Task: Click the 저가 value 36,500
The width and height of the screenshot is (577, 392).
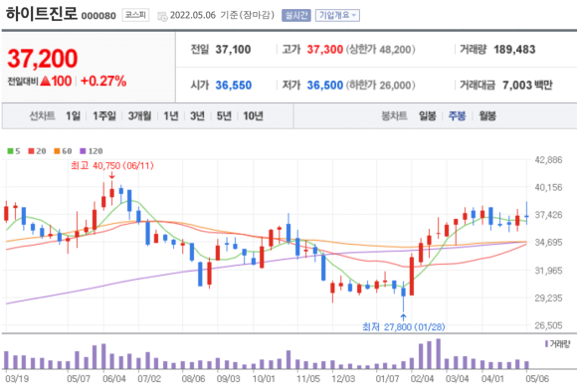Action: pyautogui.click(x=325, y=85)
